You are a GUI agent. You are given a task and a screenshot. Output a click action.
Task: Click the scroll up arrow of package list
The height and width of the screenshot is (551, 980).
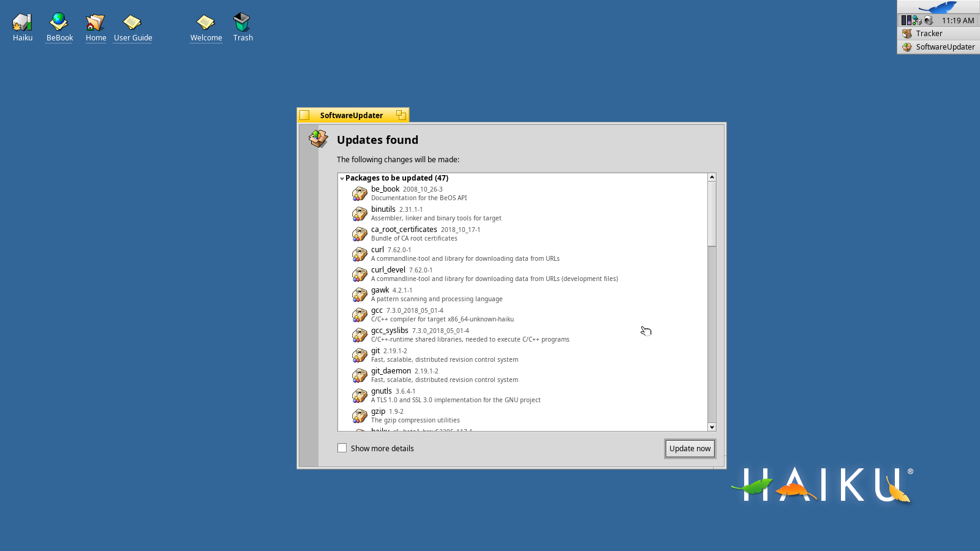point(712,177)
